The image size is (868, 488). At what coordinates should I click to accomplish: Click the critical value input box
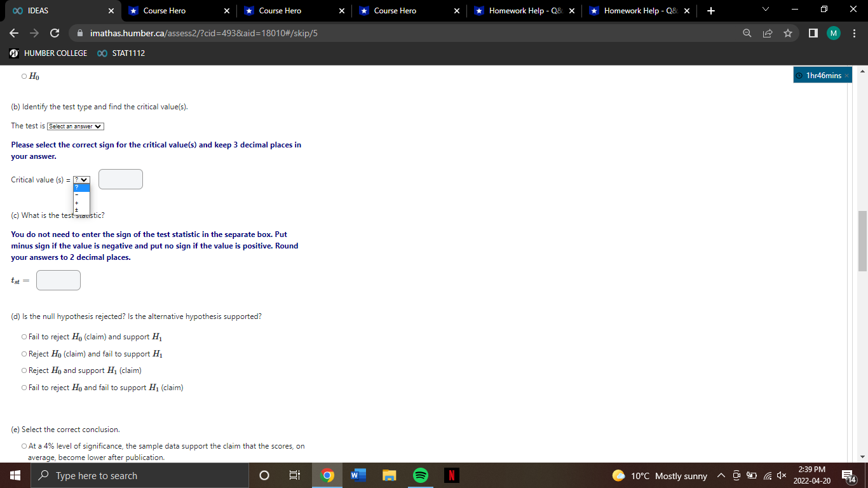tap(121, 179)
